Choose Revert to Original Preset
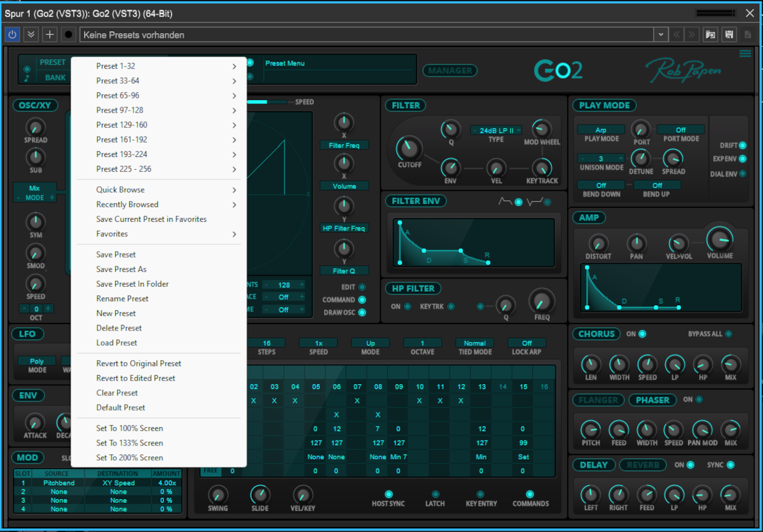Viewport: 763px width, 532px height. point(158,363)
